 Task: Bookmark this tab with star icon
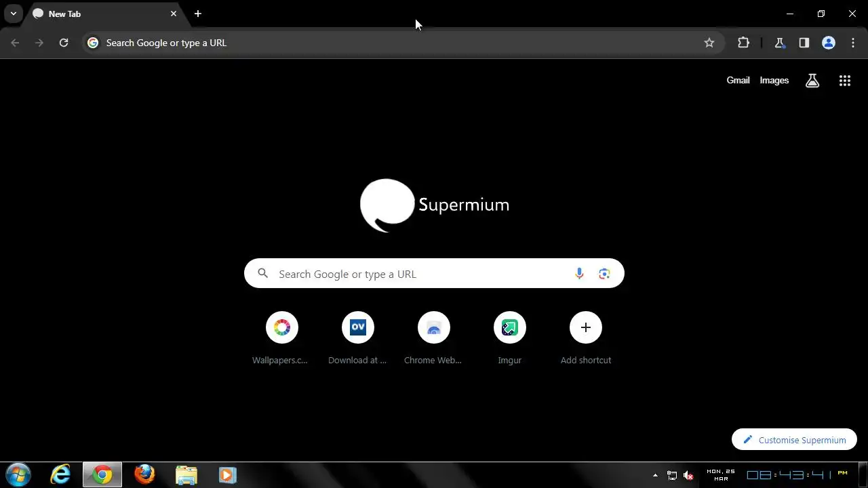coord(709,43)
